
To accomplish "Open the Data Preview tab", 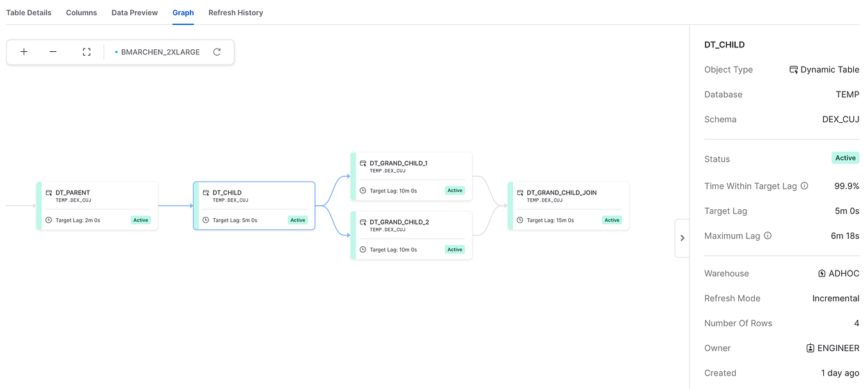I will point(134,12).
